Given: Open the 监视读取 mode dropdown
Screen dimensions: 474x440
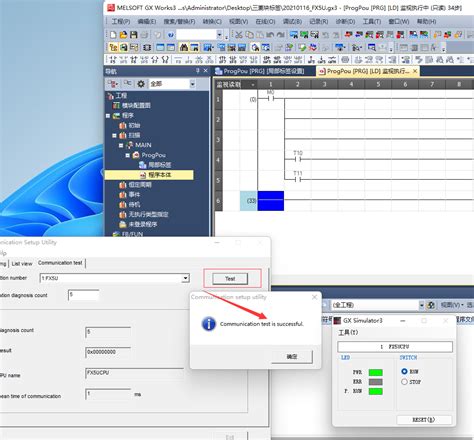Looking at the screenshot, I should pos(253,85).
